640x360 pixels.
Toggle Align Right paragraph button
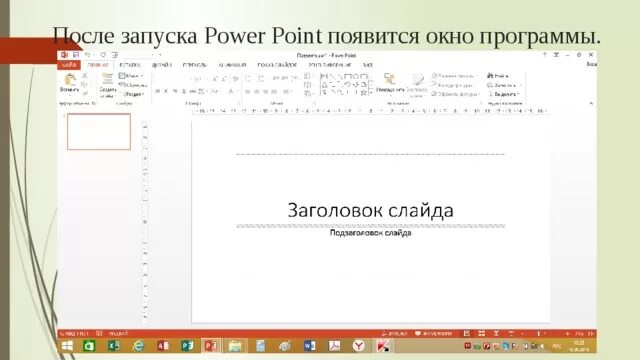coord(265,91)
